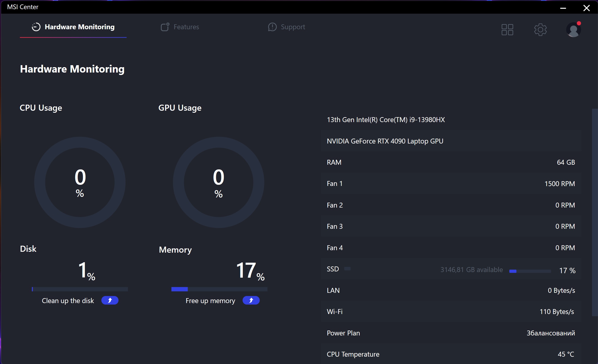The image size is (598, 364).
Task: Click the user profile avatar
Action: pos(573,30)
